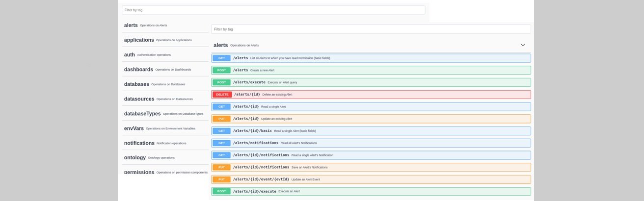The height and width of the screenshot is (201, 644).
Task: Select the ontology tag section
Action: (x=135, y=158)
